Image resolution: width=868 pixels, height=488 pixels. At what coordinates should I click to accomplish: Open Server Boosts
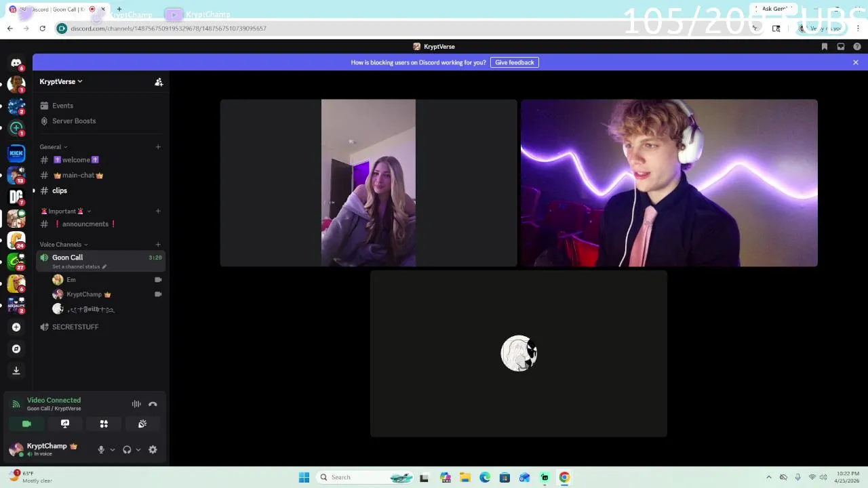(100, 121)
